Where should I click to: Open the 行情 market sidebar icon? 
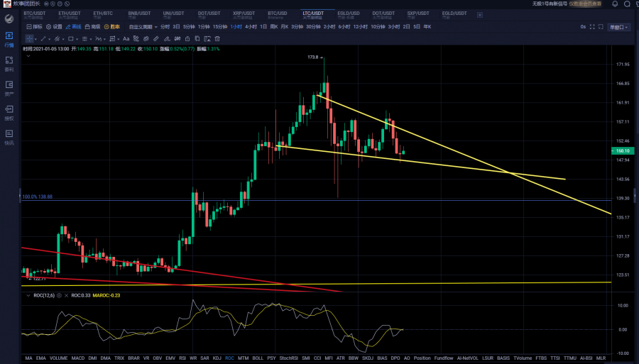(9, 38)
